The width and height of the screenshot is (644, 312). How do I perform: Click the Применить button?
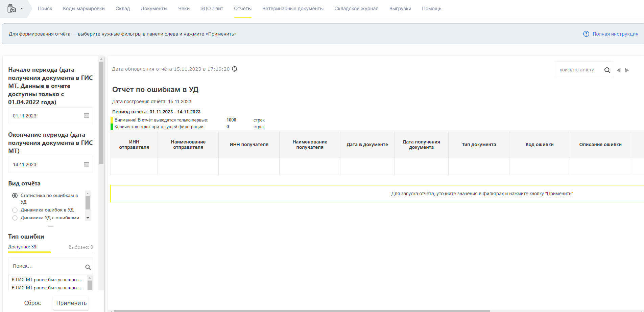[x=71, y=303]
